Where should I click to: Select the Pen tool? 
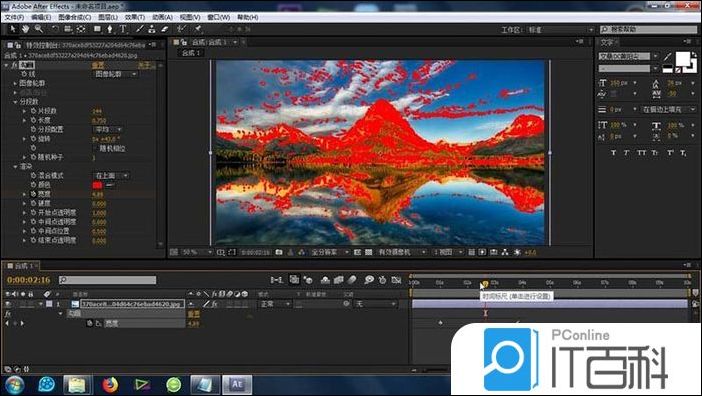(x=110, y=29)
